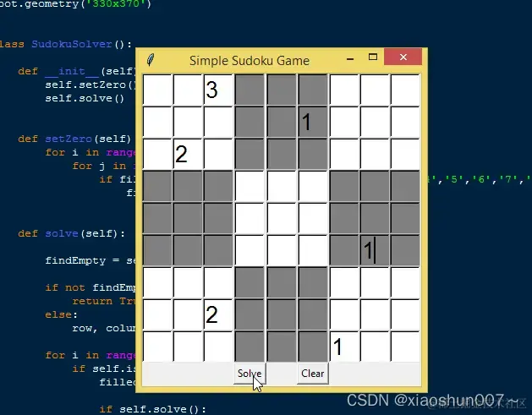Viewport: 532px width, 415px height.
Task: Select the cell containing 3 in first row
Action: tap(218, 90)
